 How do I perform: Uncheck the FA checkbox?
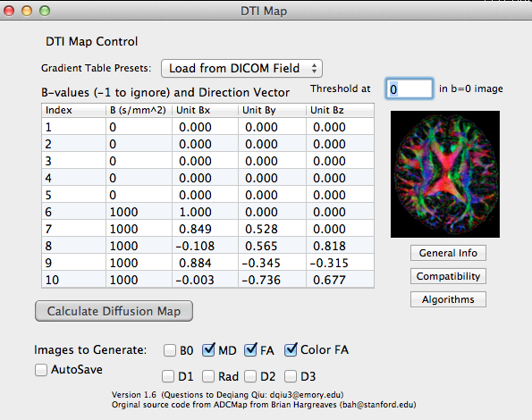(x=250, y=349)
